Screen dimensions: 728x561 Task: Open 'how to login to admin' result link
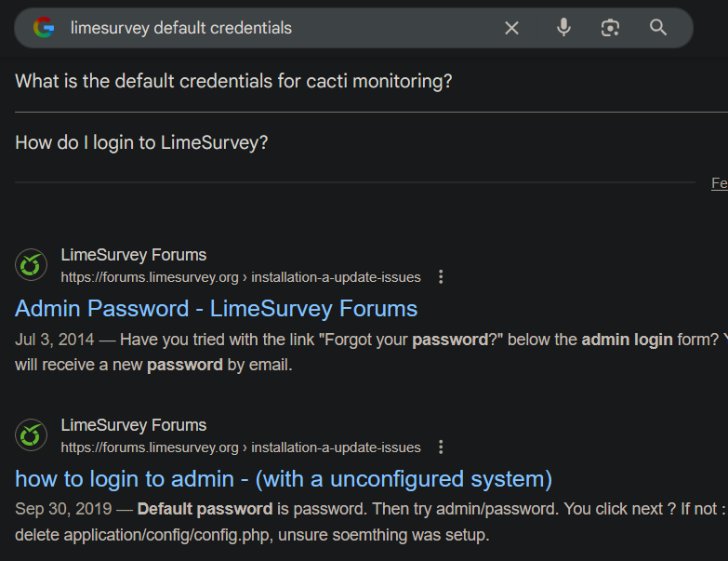(x=284, y=479)
